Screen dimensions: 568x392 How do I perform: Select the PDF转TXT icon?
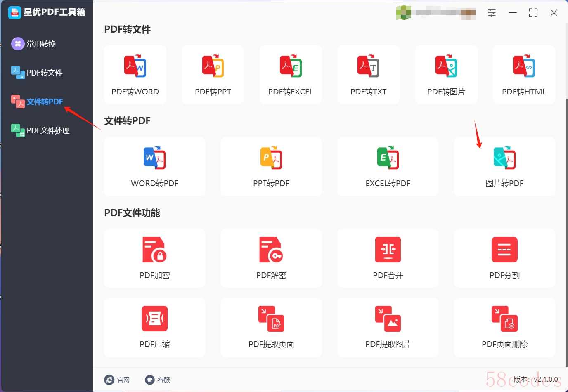pos(368,66)
